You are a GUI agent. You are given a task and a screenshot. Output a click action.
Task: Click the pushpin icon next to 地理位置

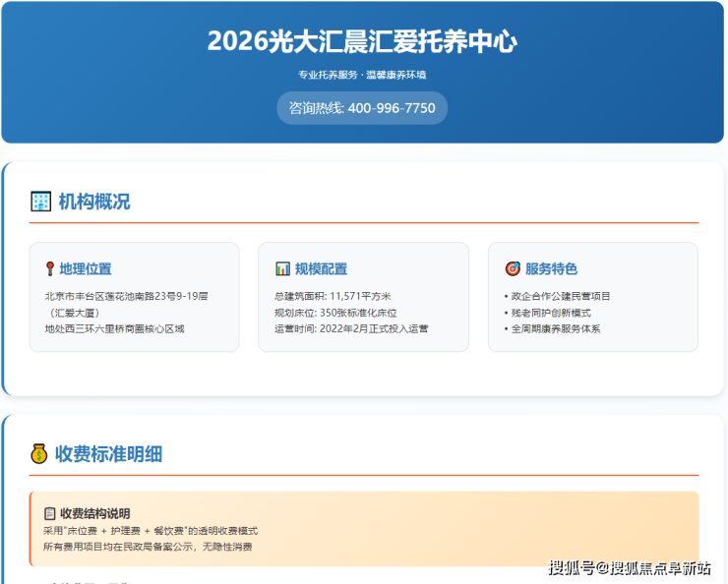pos(49,268)
